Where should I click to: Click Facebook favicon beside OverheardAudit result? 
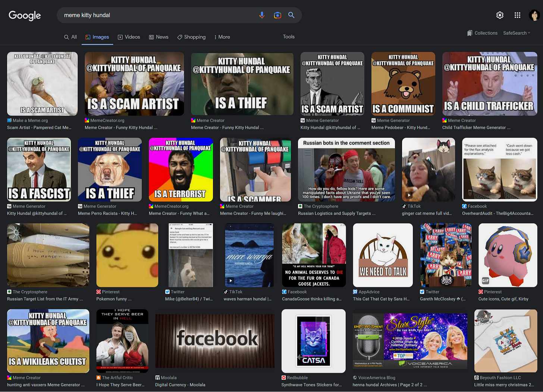pyautogui.click(x=464, y=206)
